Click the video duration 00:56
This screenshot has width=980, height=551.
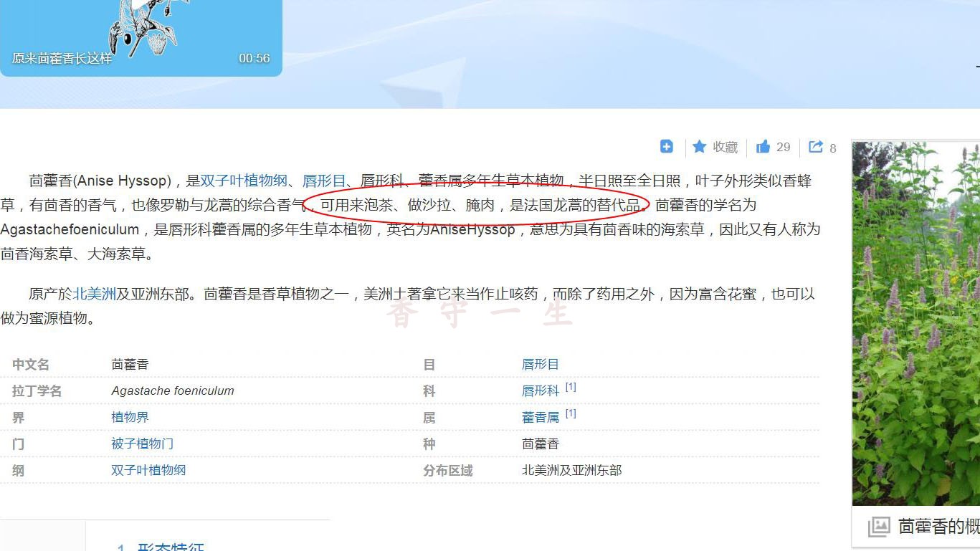click(254, 58)
